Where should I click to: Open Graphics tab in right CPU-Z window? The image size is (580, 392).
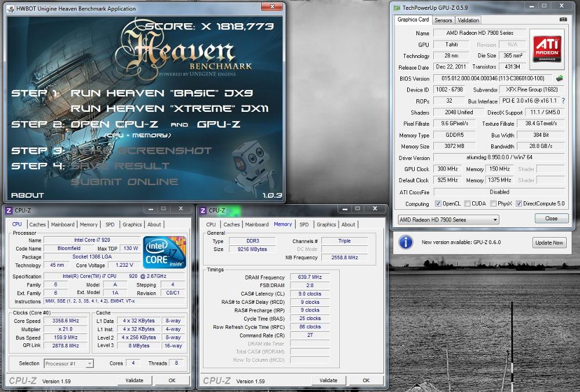click(x=326, y=224)
